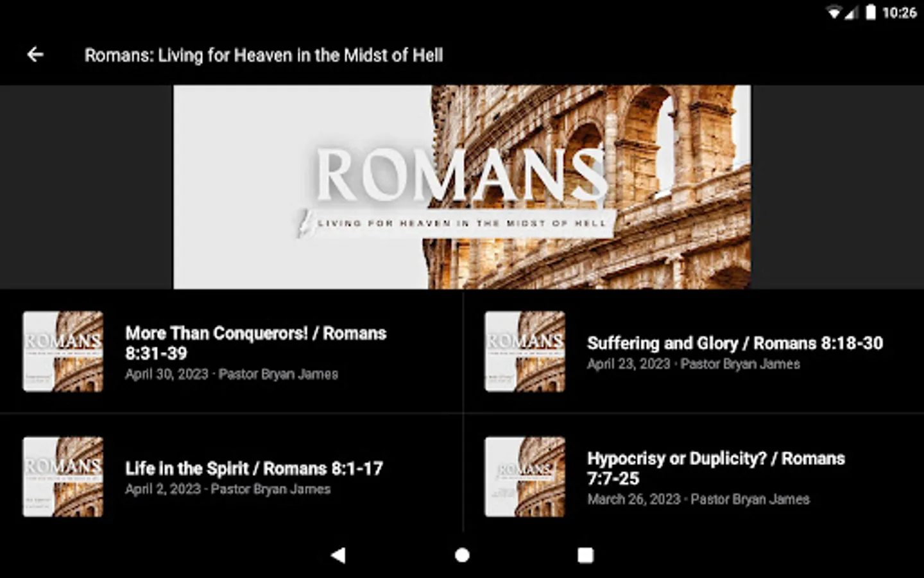
Task: Tap the March 26, 2023 sermon date line
Action: point(698,499)
